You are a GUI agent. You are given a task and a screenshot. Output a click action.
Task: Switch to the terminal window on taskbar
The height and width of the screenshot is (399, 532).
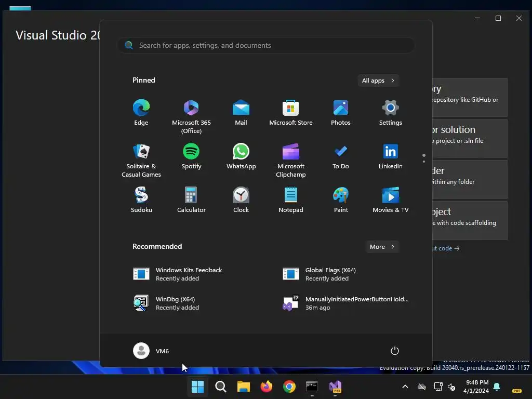click(312, 387)
